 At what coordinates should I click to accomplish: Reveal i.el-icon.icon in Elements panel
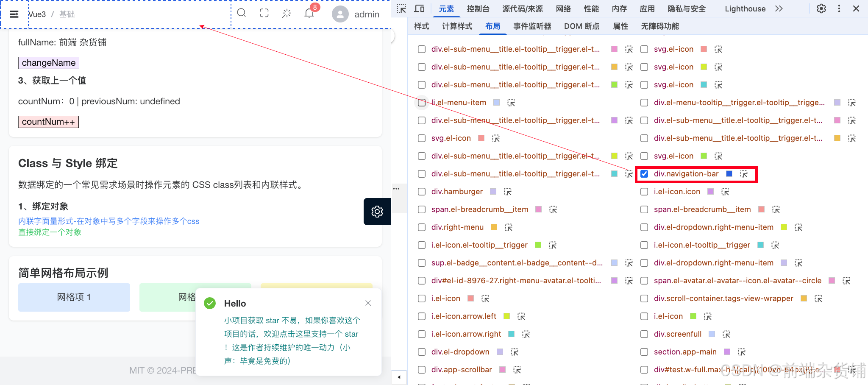(725, 192)
